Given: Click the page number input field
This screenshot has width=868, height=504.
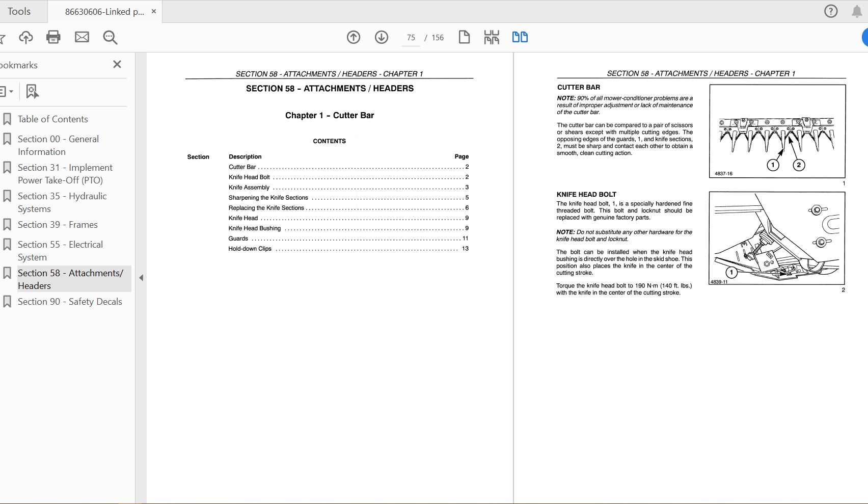Looking at the screenshot, I should pyautogui.click(x=411, y=38).
